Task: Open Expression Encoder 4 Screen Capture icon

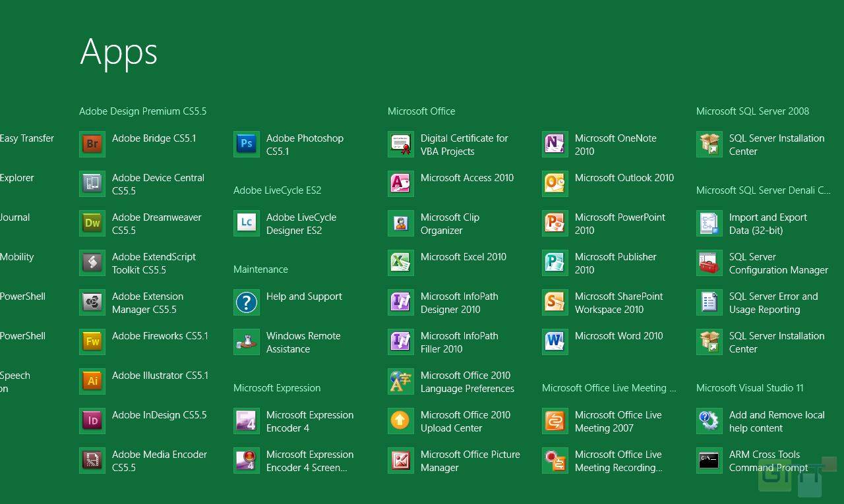Action: (x=247, y=461)
